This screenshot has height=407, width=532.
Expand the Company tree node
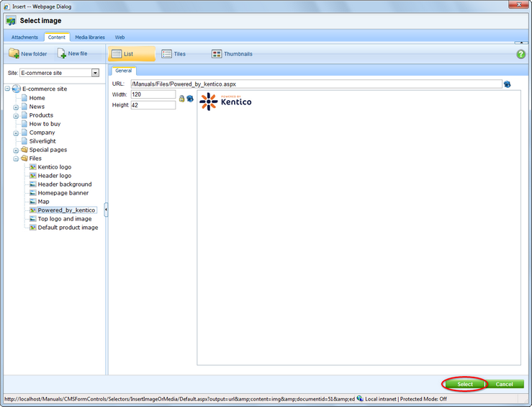16,133
